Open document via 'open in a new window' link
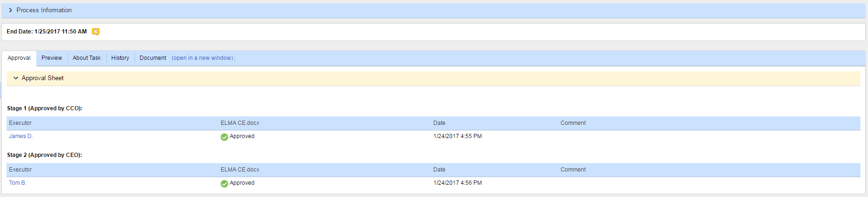 (x=202, y=58)
